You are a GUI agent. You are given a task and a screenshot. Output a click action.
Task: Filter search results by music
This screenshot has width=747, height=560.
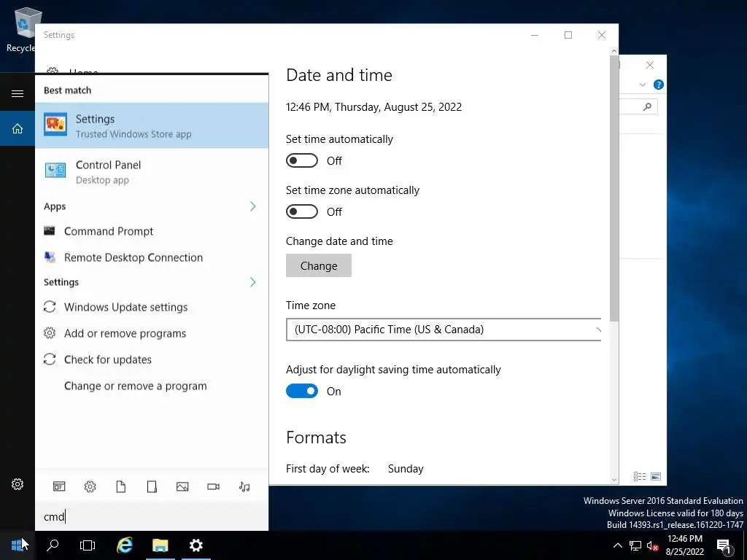(244, 486)
